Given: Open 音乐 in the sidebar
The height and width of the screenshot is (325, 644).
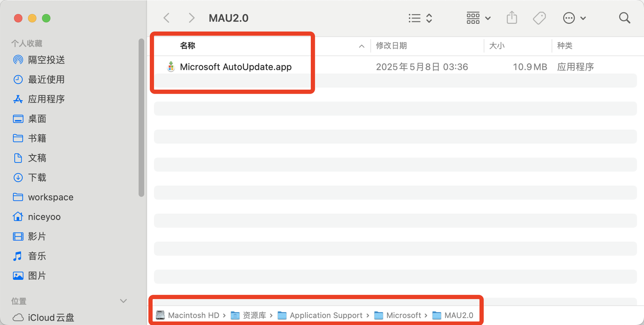Looking at the screenshot, I should pos(37,256).
